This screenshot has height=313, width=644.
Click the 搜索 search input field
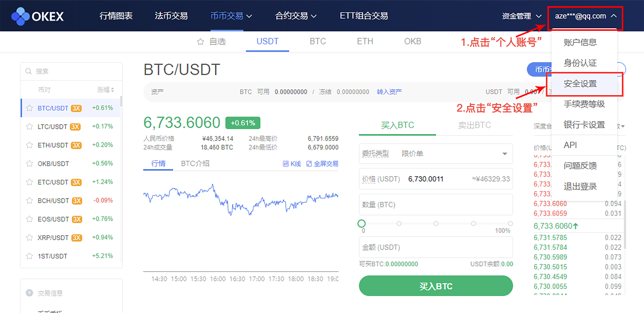[x=71, y=71]
